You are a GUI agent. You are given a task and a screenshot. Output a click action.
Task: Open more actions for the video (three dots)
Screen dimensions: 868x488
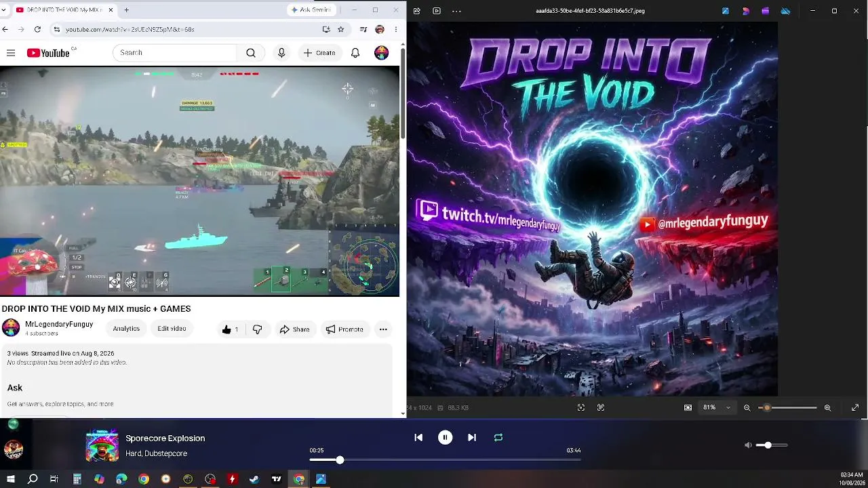pyautogui.click(x=383, y=329)
